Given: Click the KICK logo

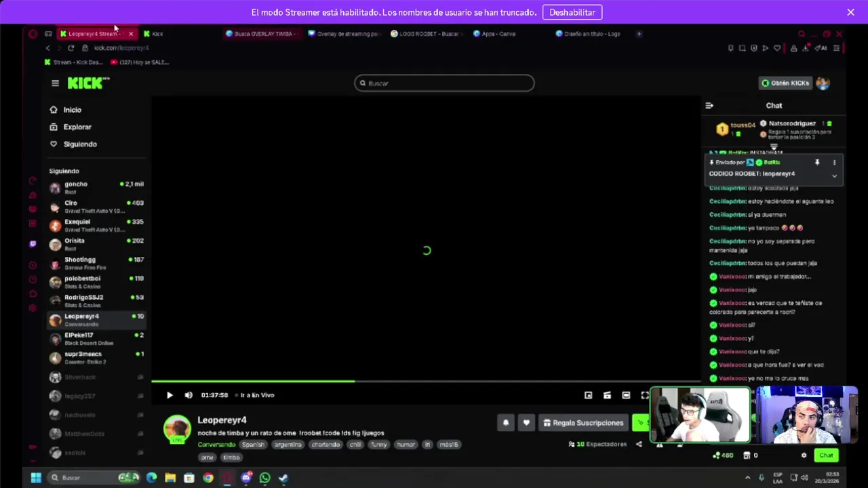Looking at the screenshot, I should 88,83.
